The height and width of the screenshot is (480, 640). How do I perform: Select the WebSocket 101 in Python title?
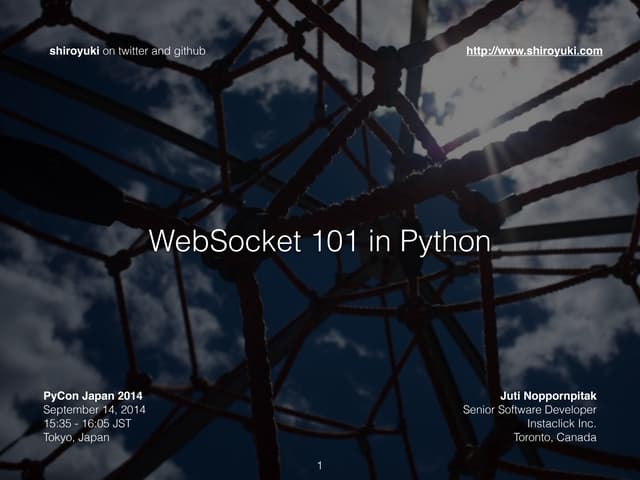pyautogui.click(x=319, y=243)
